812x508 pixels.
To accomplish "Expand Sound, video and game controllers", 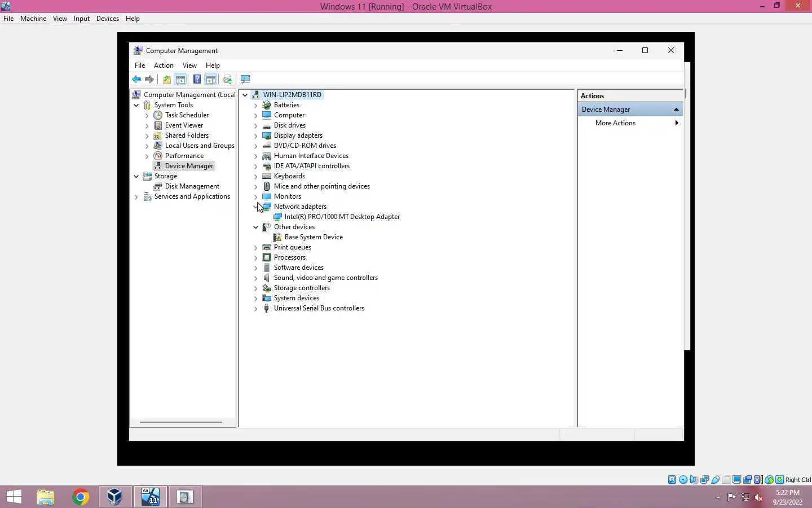I will coord(255,278).
